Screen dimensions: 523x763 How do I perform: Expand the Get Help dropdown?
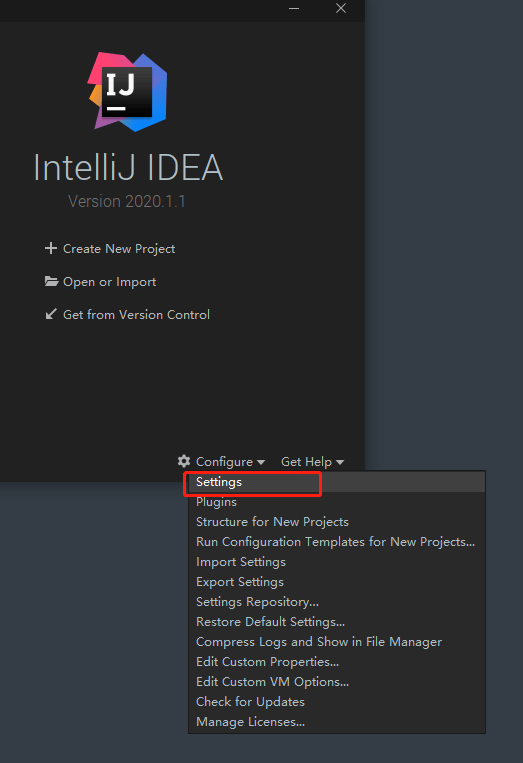[312, 461]
